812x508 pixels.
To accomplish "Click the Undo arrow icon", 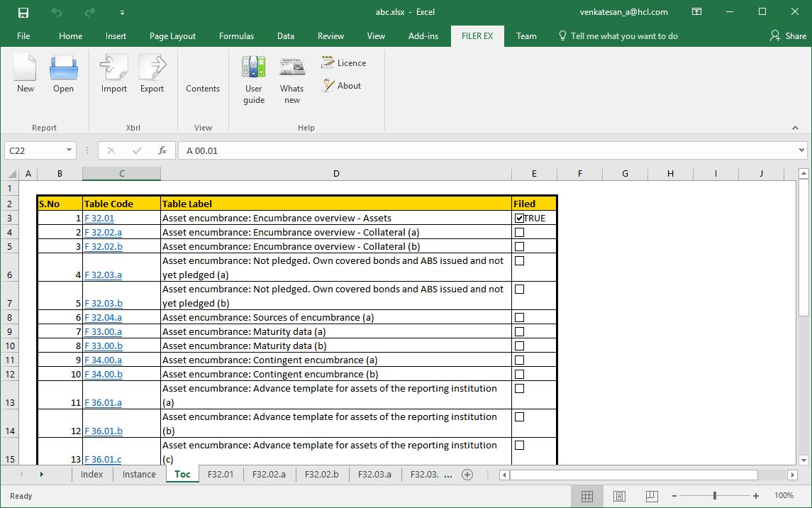I will [57, 13].
